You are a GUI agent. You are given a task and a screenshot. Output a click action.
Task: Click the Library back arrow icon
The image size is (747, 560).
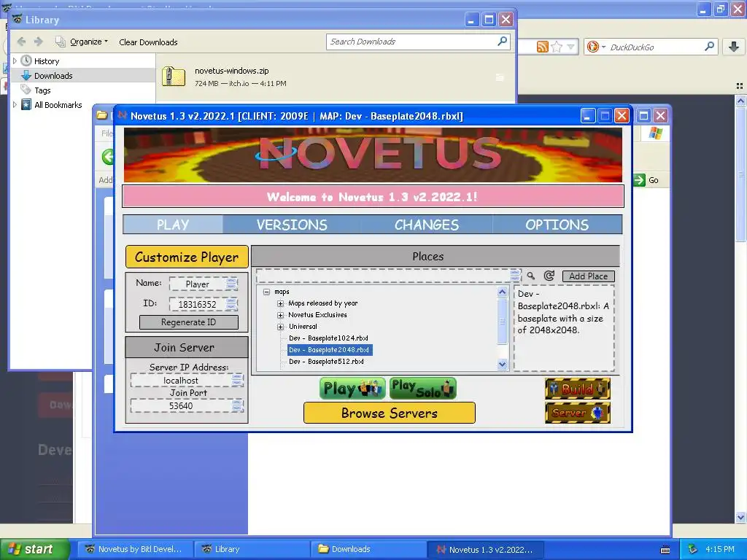click(21, 42)
